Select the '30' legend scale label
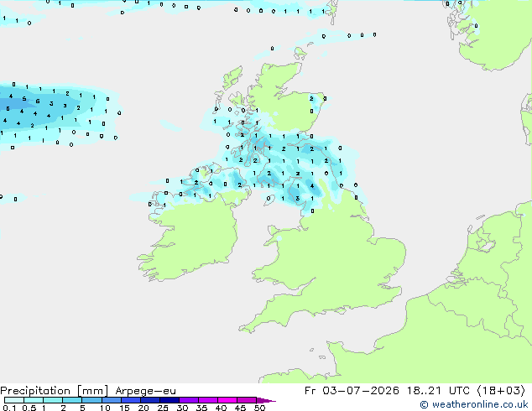This screenshot has height=411, width=532. coord(182,408)
